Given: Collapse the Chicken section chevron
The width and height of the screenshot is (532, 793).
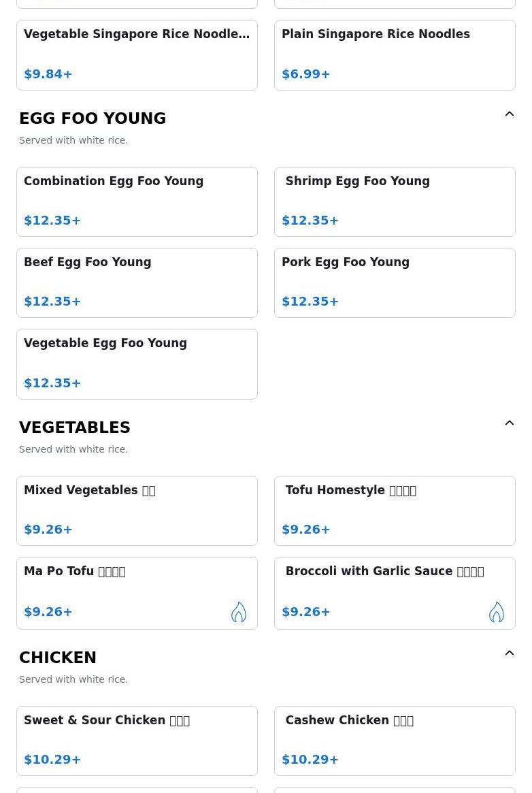Looking at the screenshot, I should click(510, 653).
